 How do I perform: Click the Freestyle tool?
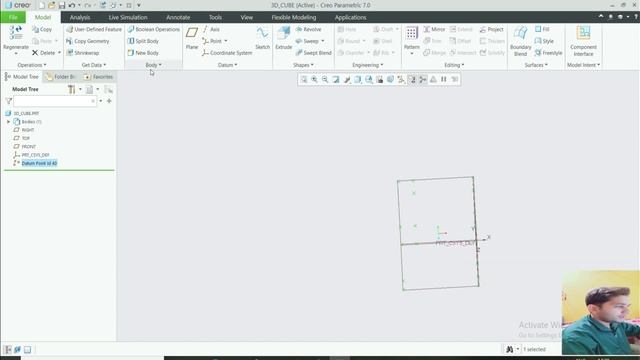coord(548,53)
